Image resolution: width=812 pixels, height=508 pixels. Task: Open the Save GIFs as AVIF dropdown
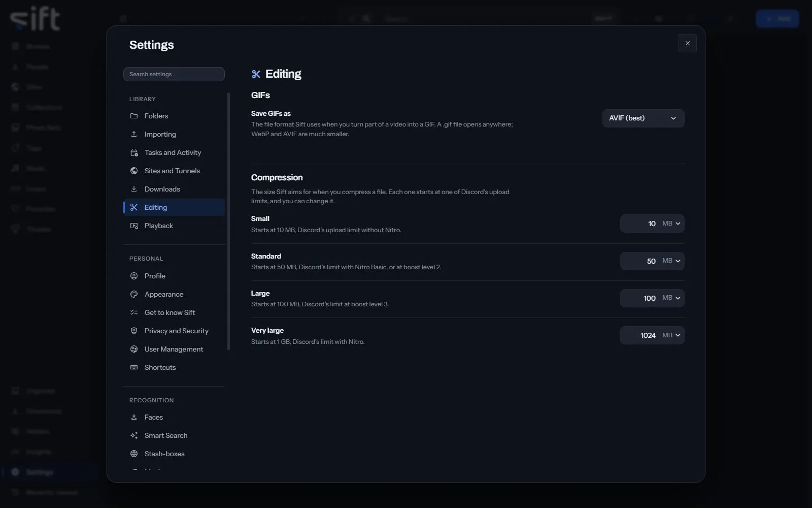tap(643, 118)
